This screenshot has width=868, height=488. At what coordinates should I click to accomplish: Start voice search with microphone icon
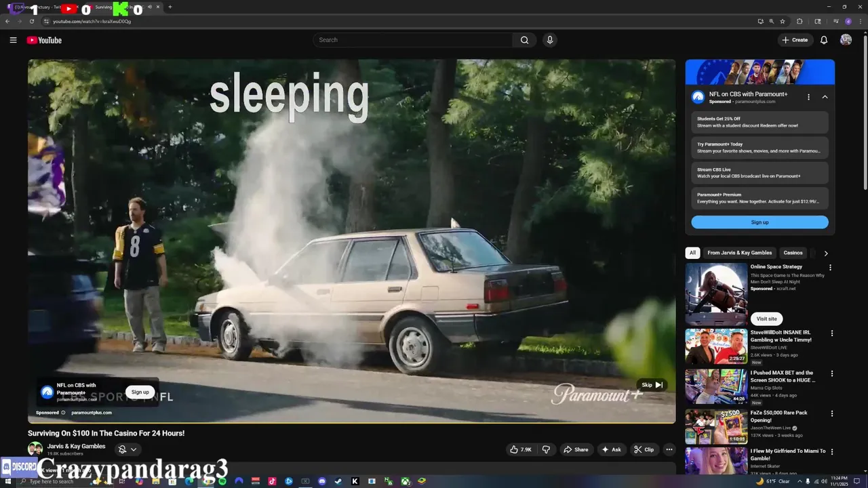[x=550, y=40]
